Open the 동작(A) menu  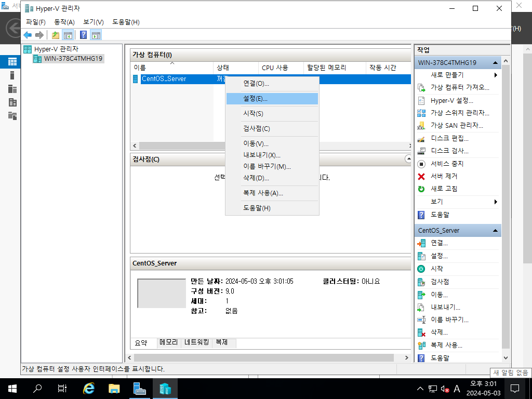pos(64,22)
